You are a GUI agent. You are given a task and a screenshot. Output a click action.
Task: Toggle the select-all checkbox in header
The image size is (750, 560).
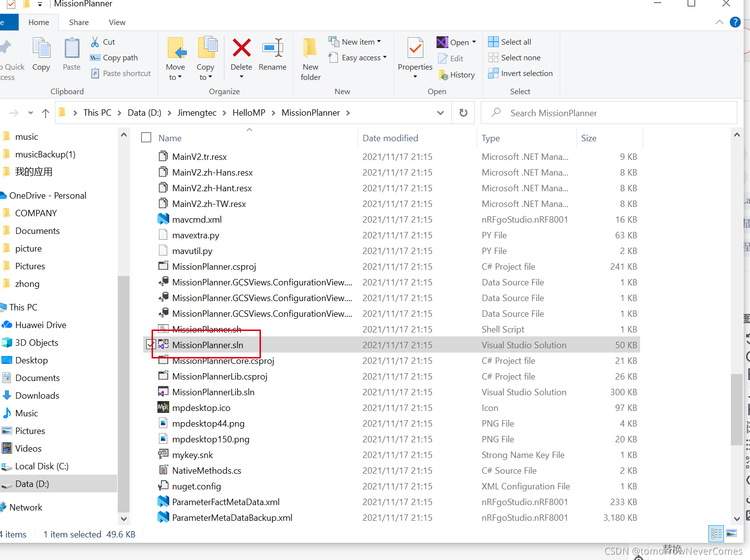[146, 138]
